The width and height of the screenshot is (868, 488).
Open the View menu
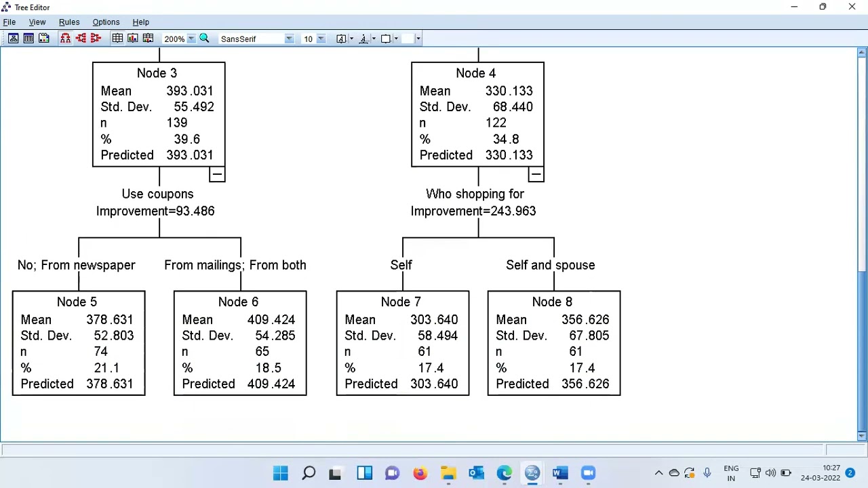coord(37,22)
